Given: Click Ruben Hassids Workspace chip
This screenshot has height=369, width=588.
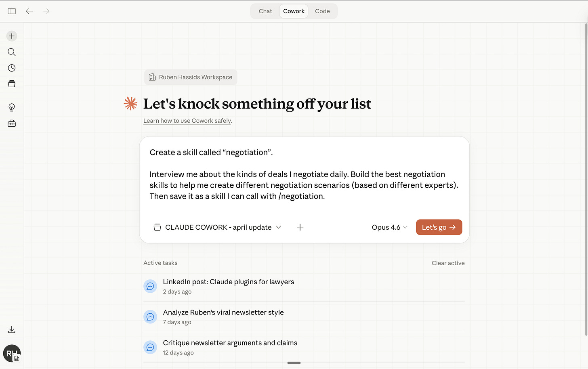Looking at the screenshot, I should click(191, 77).
